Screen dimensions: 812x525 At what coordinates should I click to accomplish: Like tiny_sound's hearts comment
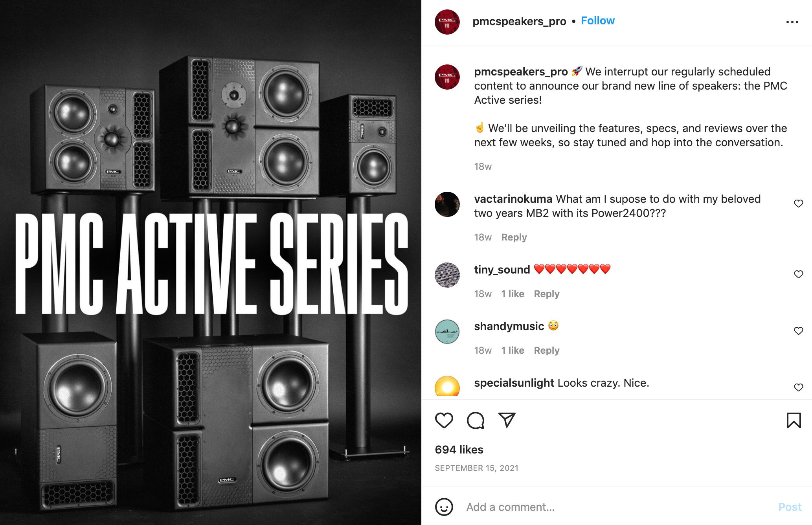click(x=799, y=274)
